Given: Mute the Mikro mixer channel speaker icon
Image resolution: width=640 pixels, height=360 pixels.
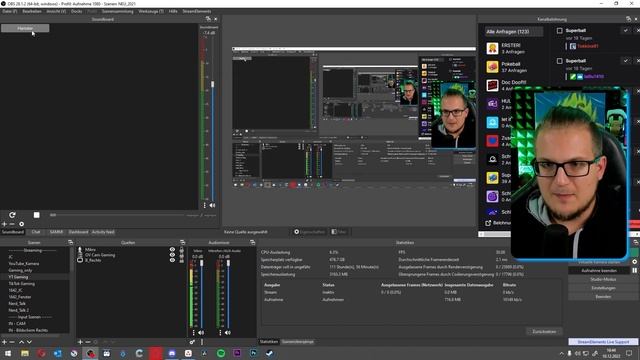Looking at the screenshot, I should click(201, 333).
